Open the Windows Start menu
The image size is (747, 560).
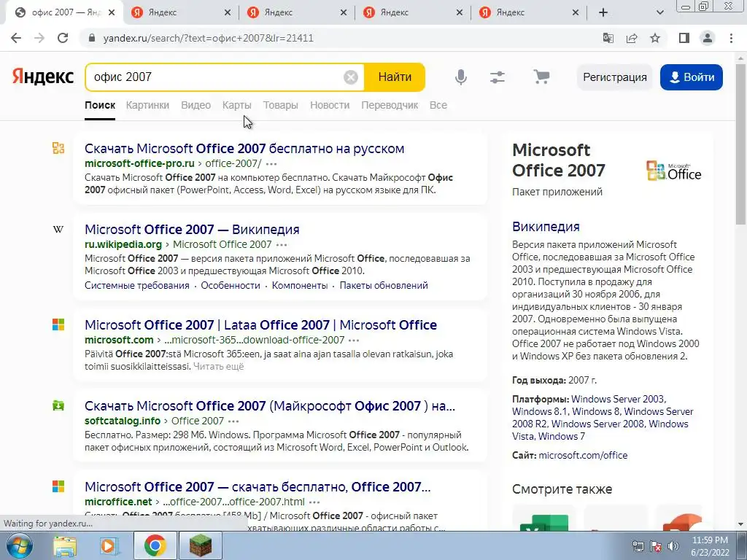click(x=19, y=545)
